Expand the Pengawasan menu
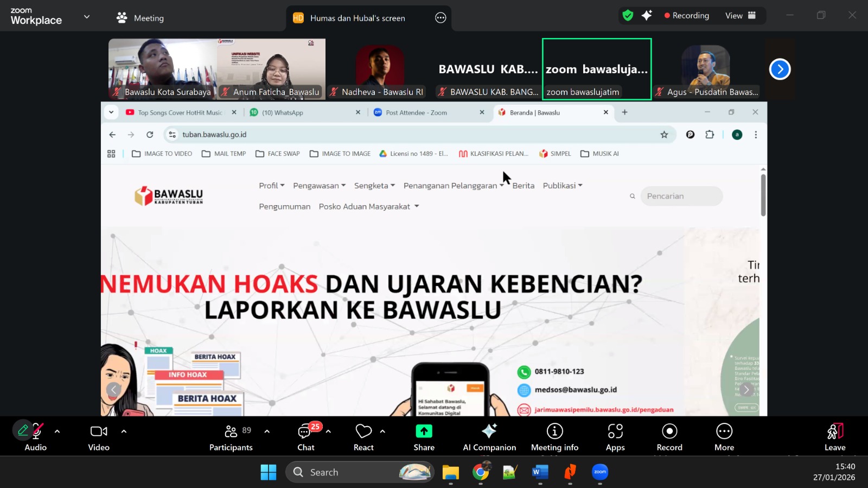 coord(319,186)
